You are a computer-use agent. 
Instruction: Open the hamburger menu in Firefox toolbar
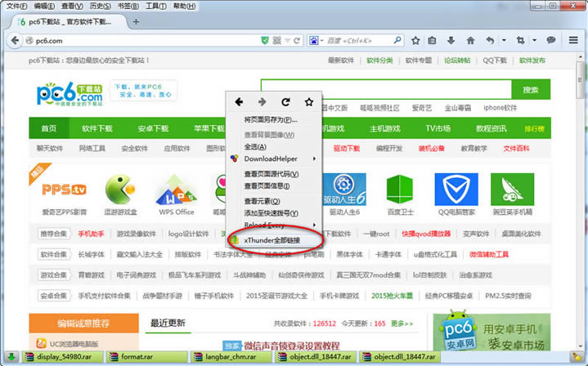pyautogui.click(x=573, y=40)
